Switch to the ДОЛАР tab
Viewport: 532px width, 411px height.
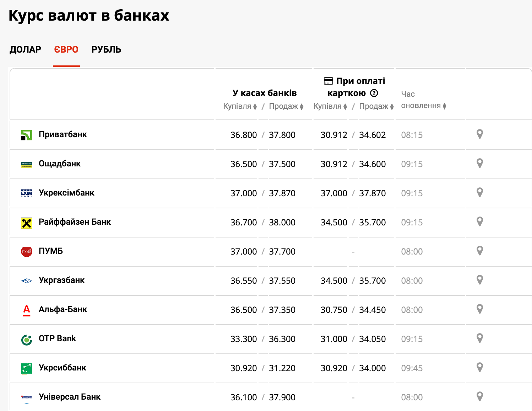(x=25, y=49)
